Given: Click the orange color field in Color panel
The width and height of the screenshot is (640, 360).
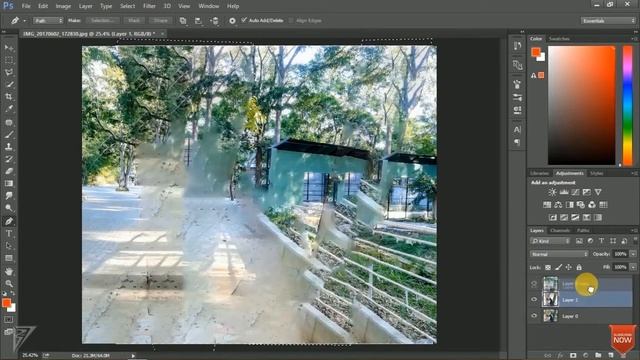Looking at the screenshot, I should 581,105.
